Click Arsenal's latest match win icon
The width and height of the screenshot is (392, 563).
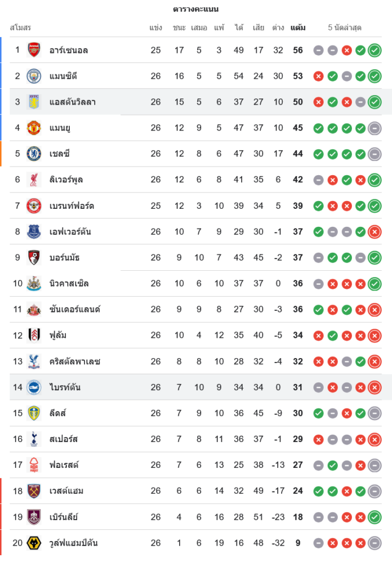[x=375, y=50]
